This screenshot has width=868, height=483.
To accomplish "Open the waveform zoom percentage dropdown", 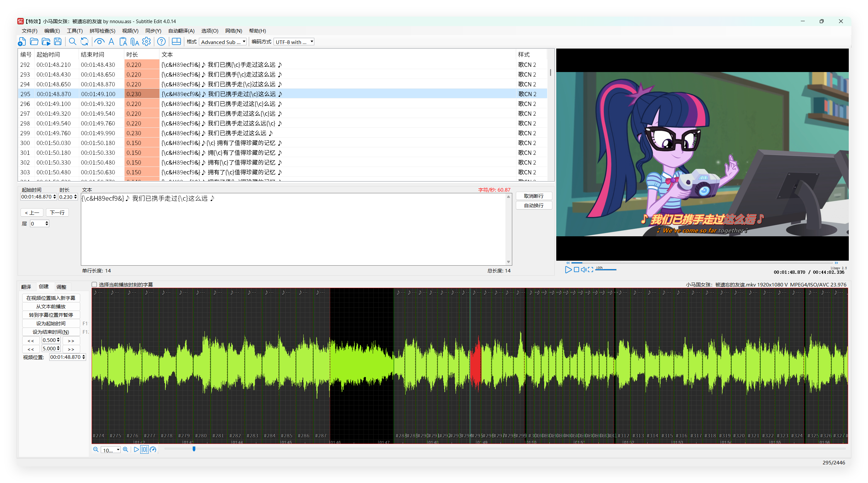I will [118, 450].
